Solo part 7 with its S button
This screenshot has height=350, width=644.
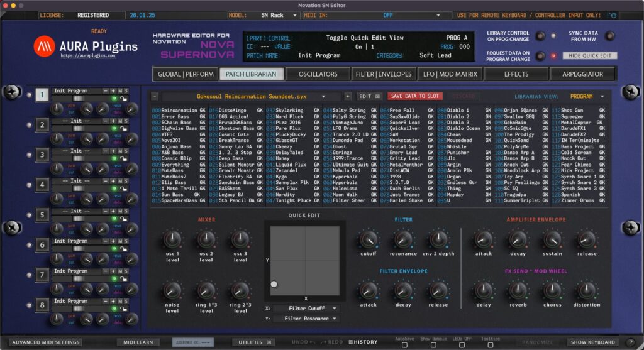[x=126, y=271]
